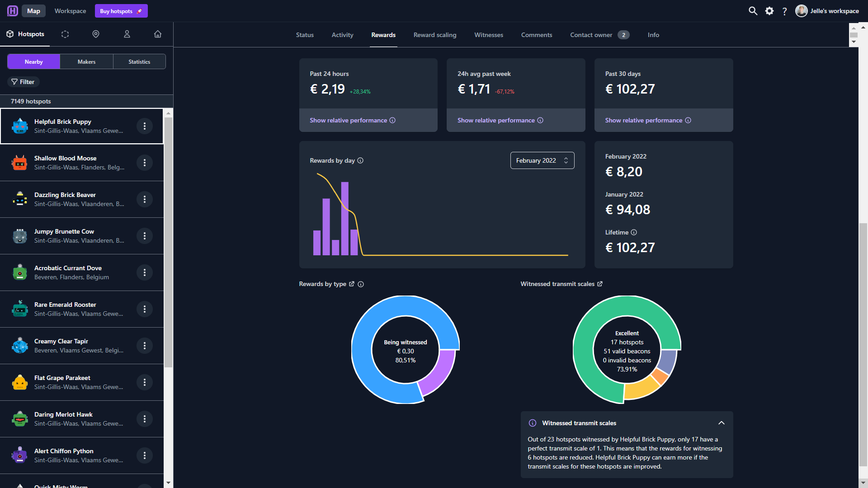The image size is (868, 488).
Task: Switch to the Witnesses tab
Action: (x=489, y=35)
